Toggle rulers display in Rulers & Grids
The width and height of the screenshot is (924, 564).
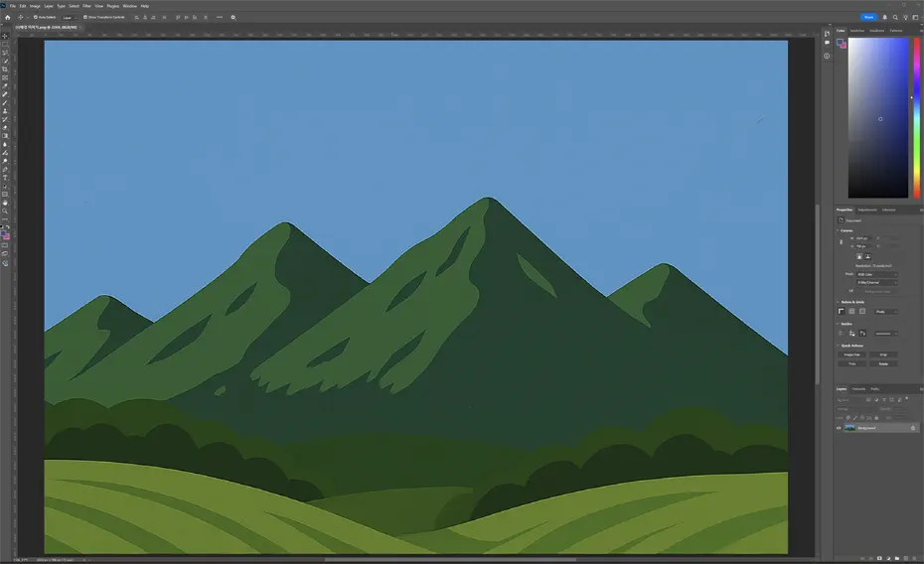point(841,312)
